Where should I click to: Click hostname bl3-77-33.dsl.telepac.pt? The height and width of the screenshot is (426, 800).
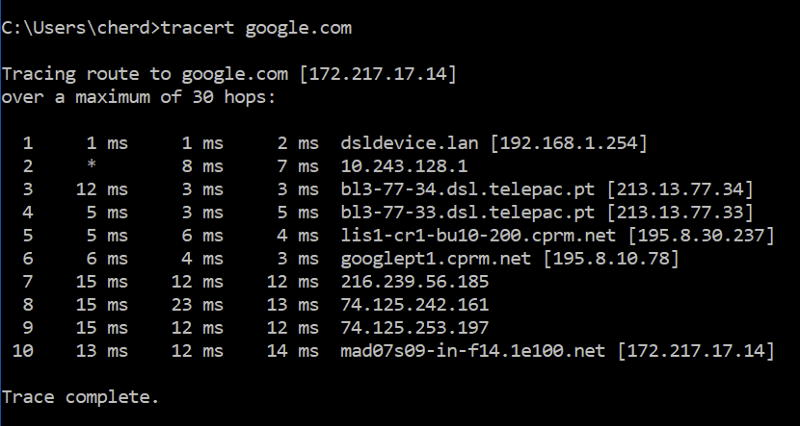click(468, 212)
